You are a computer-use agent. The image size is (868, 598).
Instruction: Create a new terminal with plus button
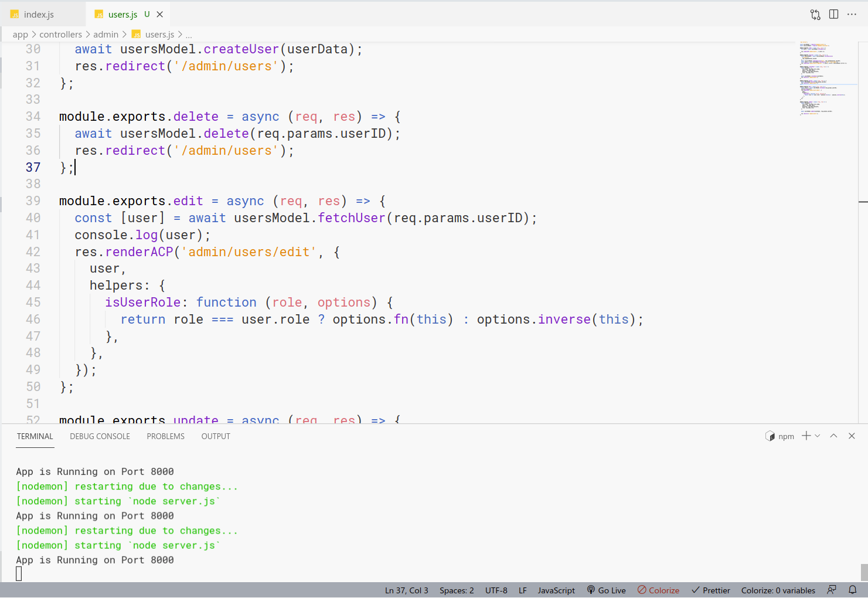point(806,436)
